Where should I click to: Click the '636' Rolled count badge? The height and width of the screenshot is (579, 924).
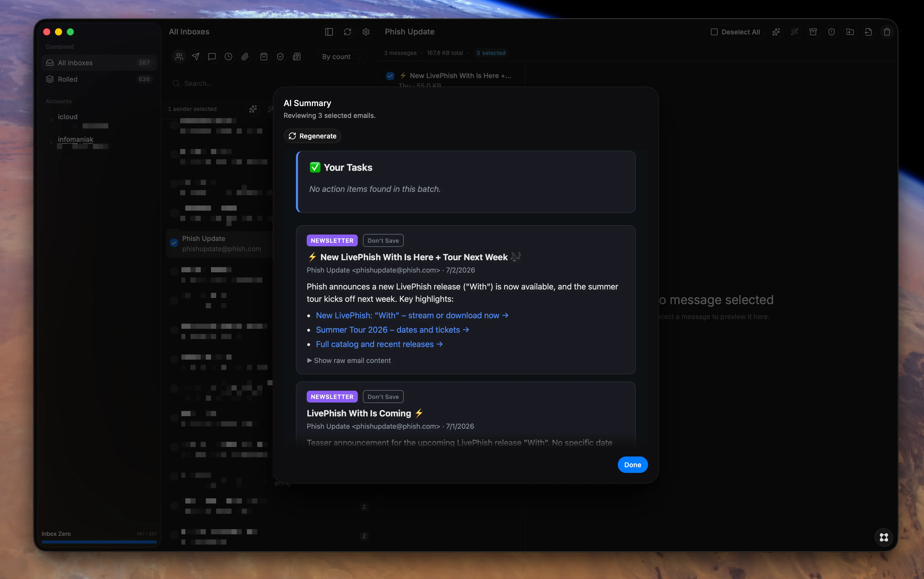(144, 79)
